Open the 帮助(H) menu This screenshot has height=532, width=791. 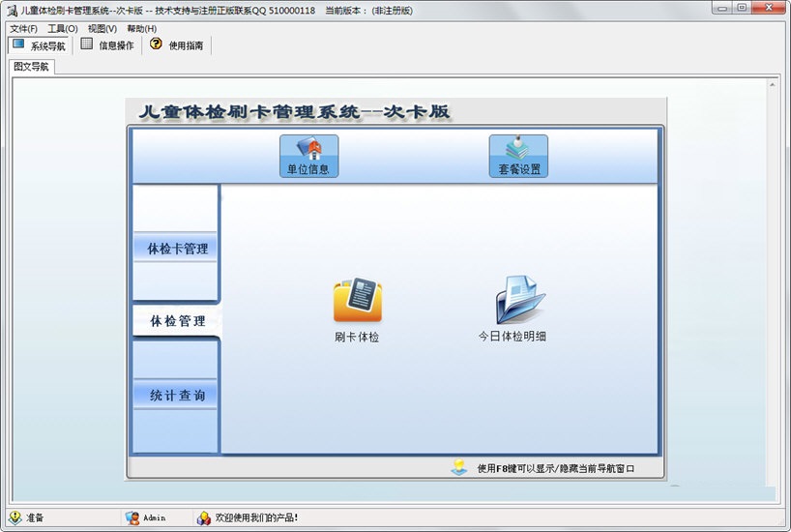141,29
